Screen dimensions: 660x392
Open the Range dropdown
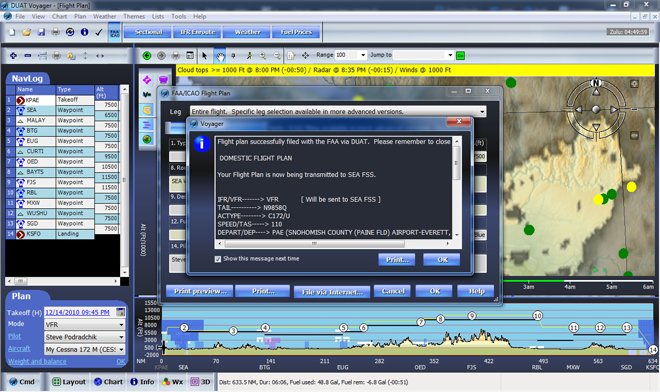click(363, 55)
